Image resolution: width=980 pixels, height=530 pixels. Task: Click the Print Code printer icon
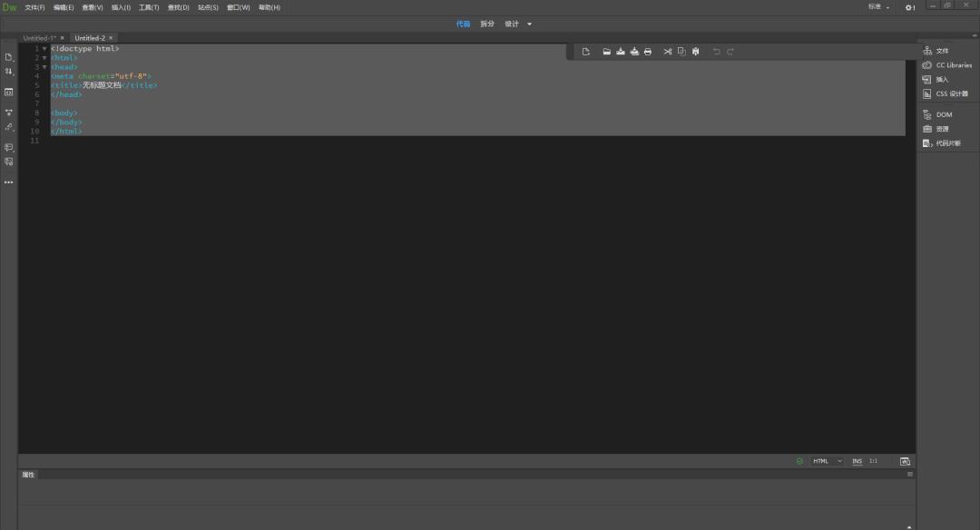648,52
